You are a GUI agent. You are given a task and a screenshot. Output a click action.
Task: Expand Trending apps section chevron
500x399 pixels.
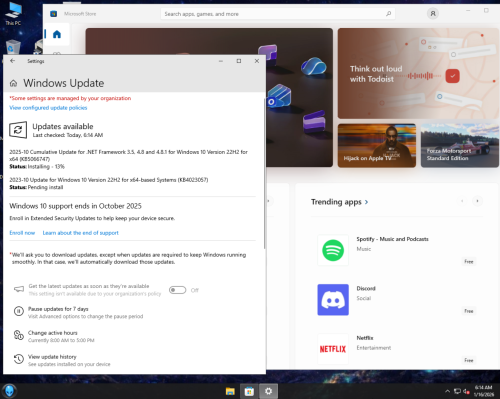pyautogui.click(x=366, y=202)
